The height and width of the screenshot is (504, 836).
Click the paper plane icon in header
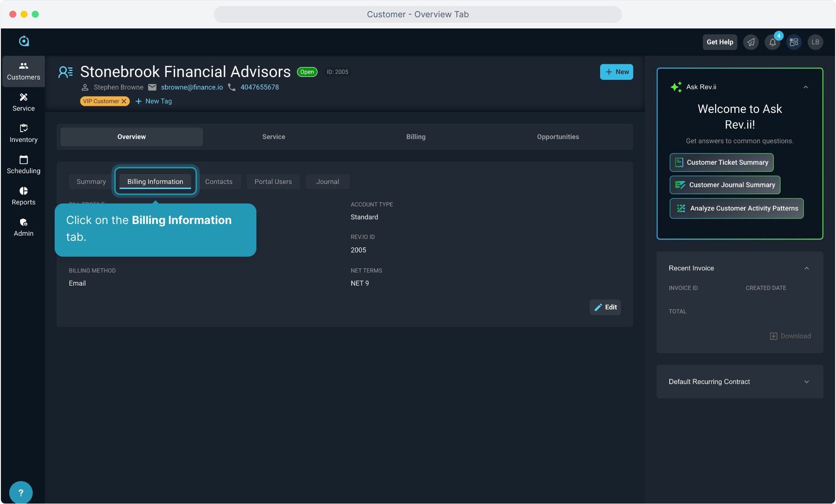pyautogui.click(x=751, y=42)
